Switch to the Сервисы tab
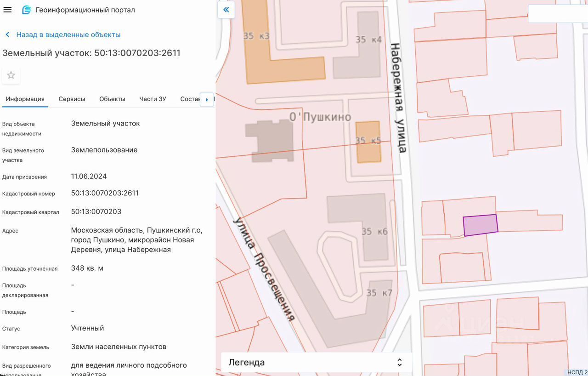Viewport: 588px width, 376px height. pyautogui.click(x=72, y=99)
